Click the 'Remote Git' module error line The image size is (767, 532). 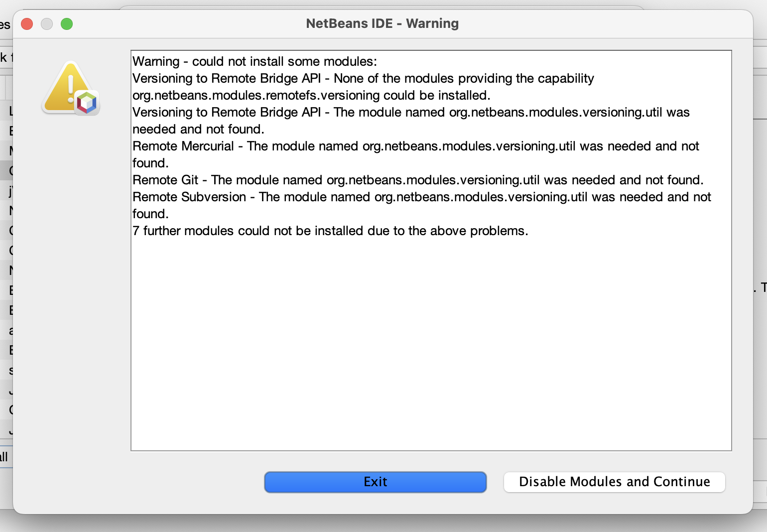coord(418,180)
